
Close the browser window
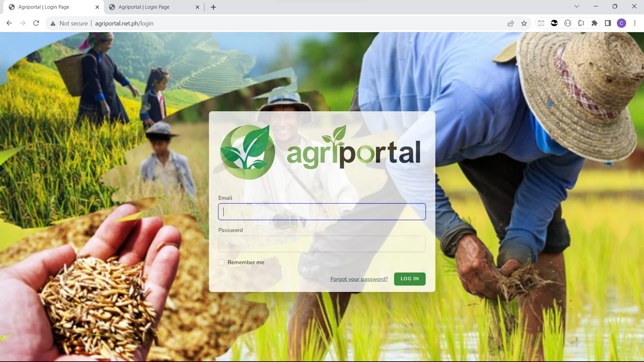634,6
